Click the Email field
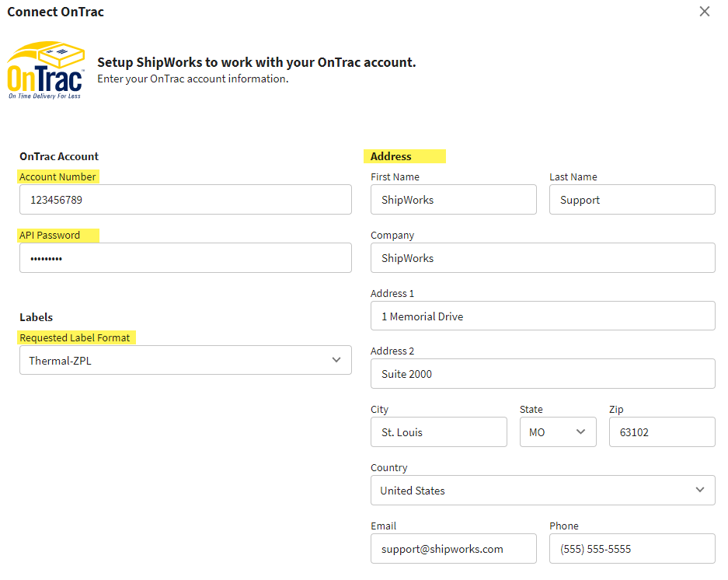728x580 pixels. pyautogui.click(x=454, y=548)
